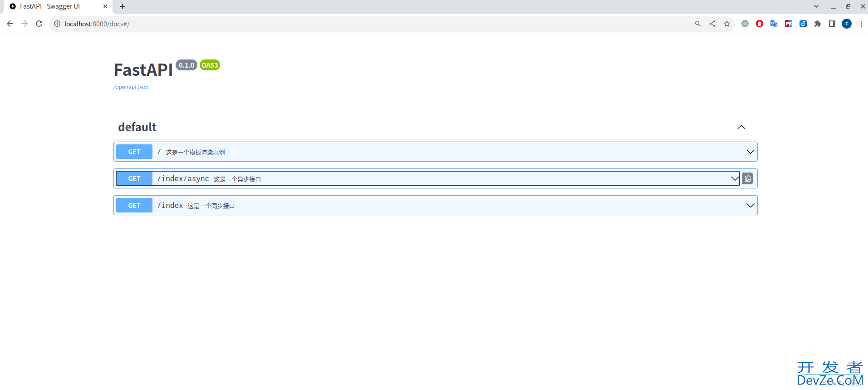Go back using the browser back arrow

(10, 24)
